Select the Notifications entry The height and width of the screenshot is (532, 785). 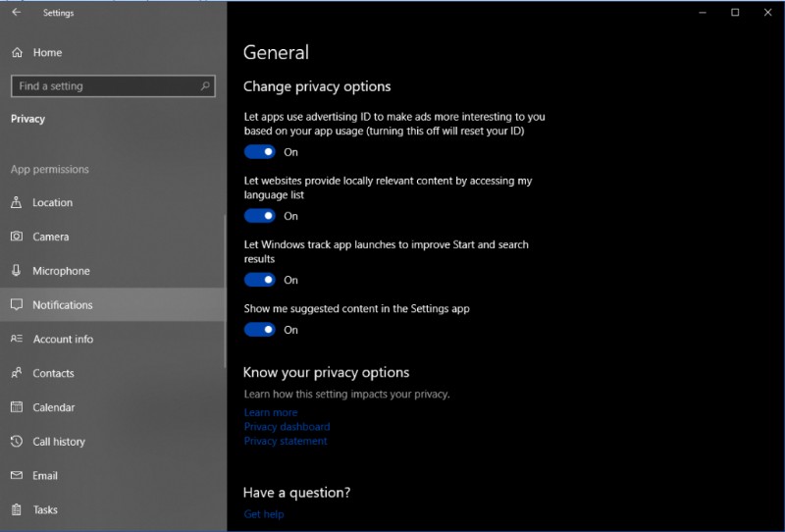pos(113,304)
